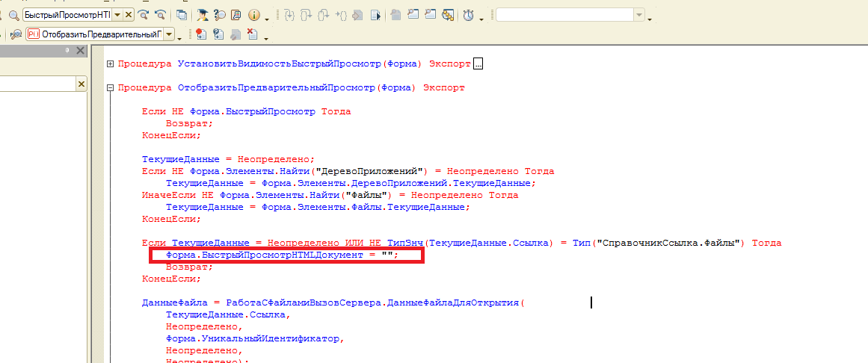The image size is (868, 363).
Task: Click the find previous icon
Action: [x=161, y=15]
